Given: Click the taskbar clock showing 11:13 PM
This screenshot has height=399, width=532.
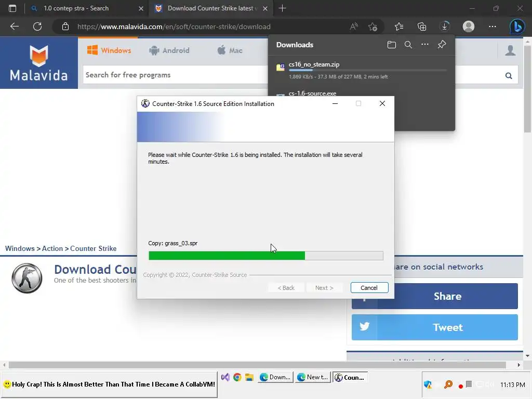Looking at the screenshot, I should point(512,385).
